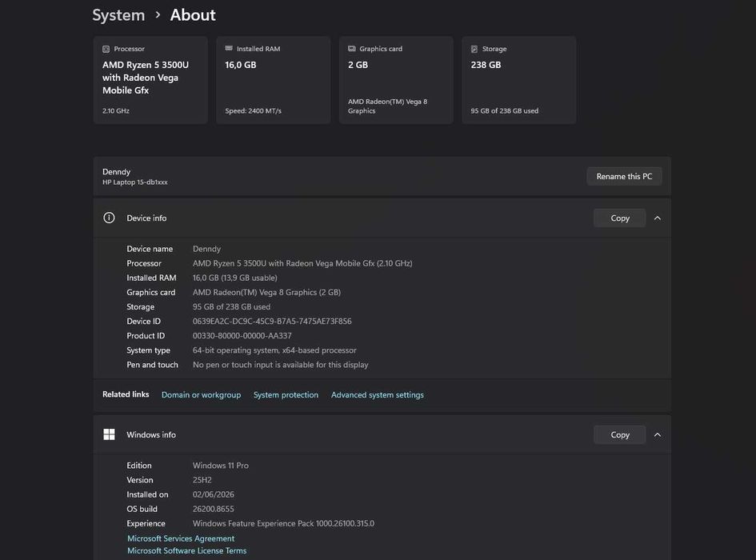Select the Graphics card 2 GB card
Image resolution: width=756 pixels, height=560 pixels.
coord(396,80)
